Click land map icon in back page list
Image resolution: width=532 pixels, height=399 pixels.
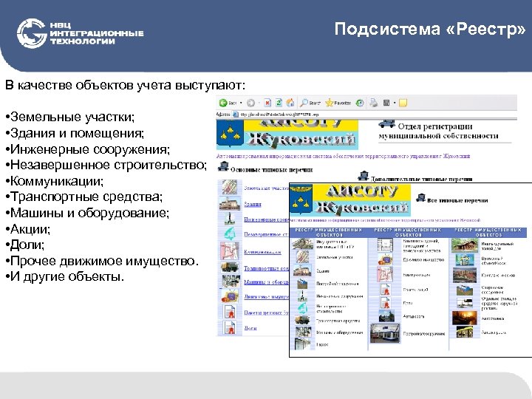[229, 187]
